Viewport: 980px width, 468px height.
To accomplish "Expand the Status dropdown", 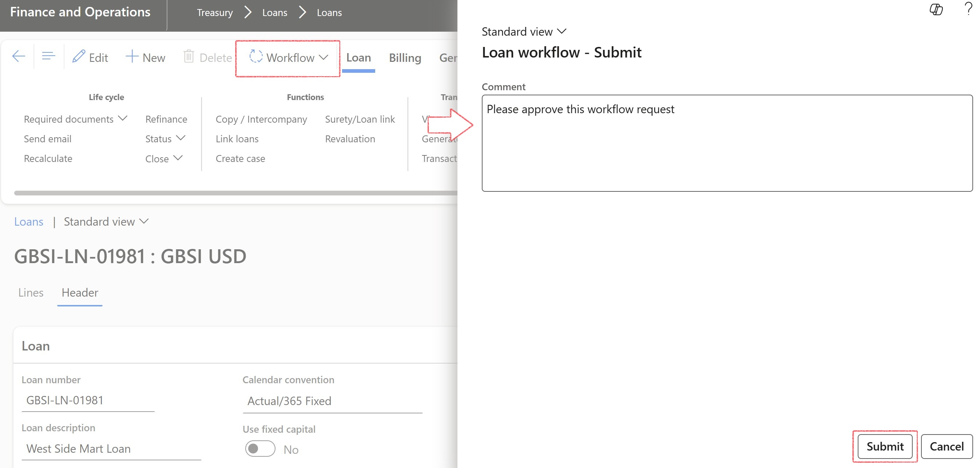I will (165, 139).
